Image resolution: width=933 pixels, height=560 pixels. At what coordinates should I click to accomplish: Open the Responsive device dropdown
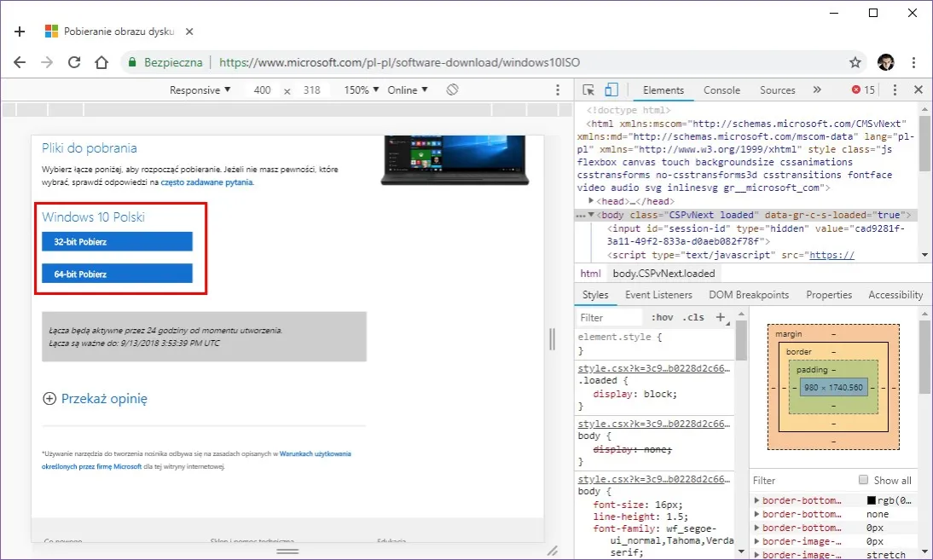coord(200,89)
